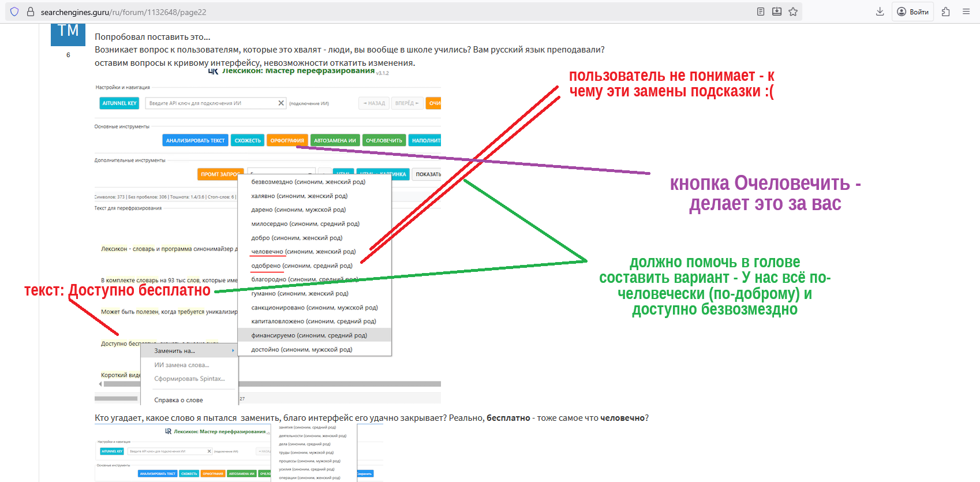Open the browser hamburger application menu
Image resolution: width=980 pixels, height=482 pixels.
pos(966,12)
